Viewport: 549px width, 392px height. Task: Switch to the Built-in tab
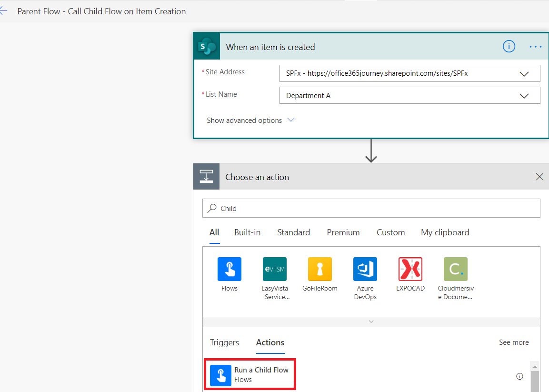coord(247,232)
